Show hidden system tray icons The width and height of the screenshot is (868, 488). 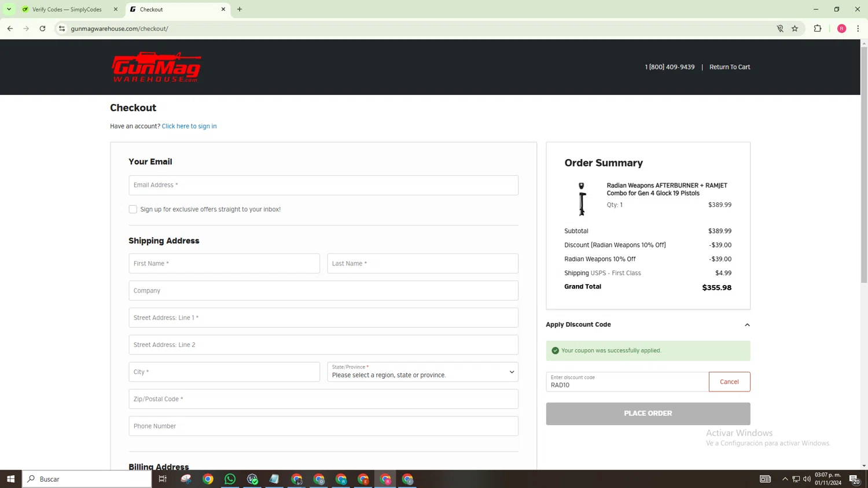coord(785,479)
